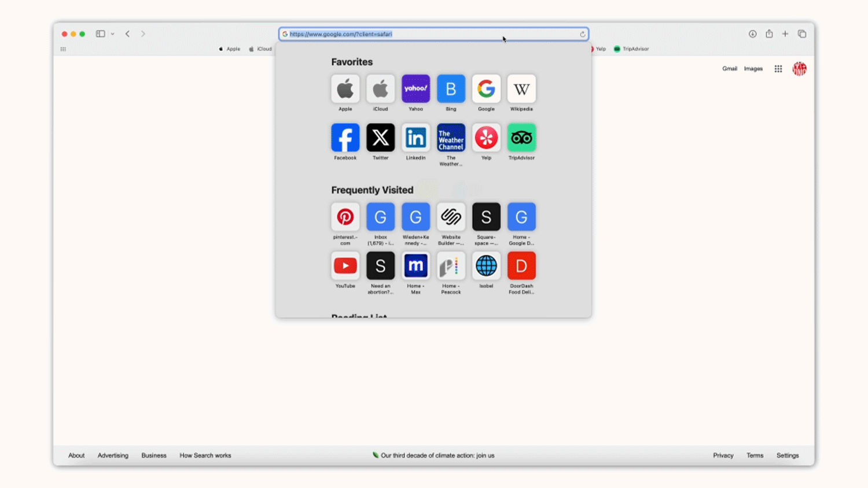Click the Business footer link
This screenshot has height=488, width=868.
point(154,456)
